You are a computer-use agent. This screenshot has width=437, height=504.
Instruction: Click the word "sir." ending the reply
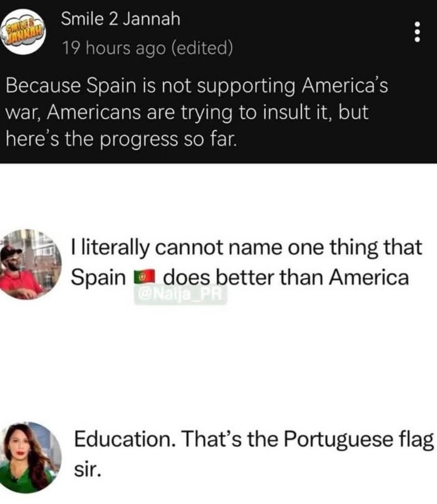[x=87, y=470]
